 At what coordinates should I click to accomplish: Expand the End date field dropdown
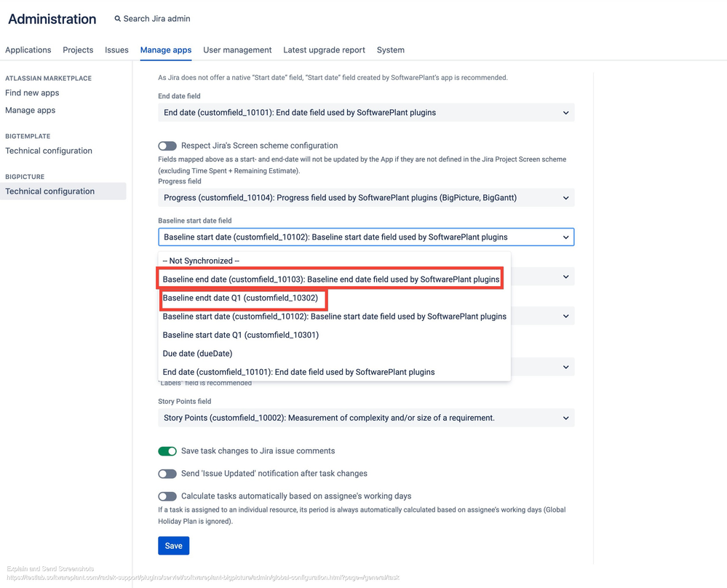[x=366, y=112]
